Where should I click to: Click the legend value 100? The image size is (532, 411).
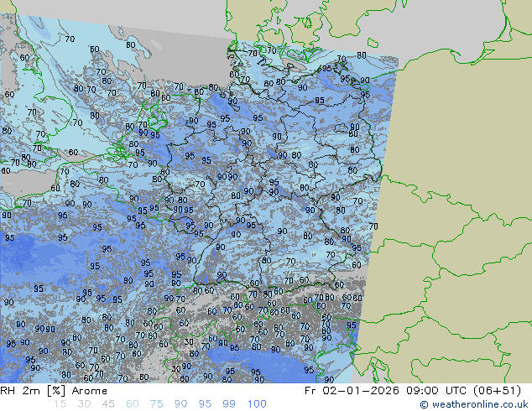pos(257,404)
